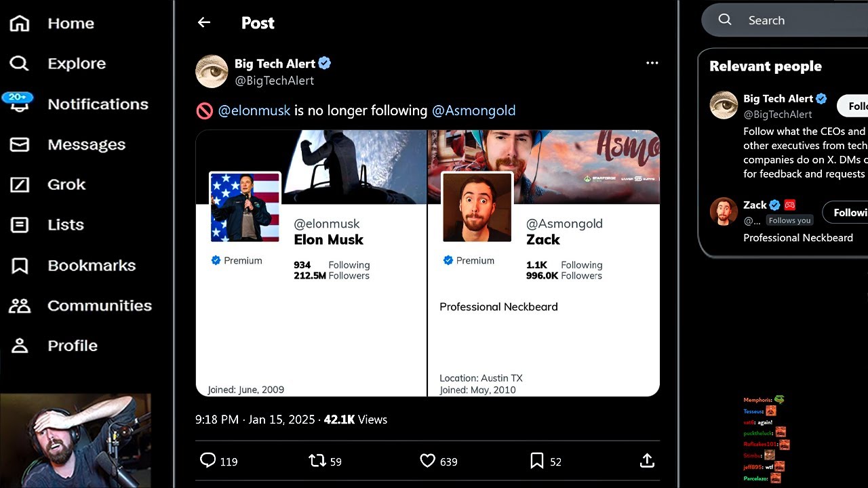
Task: Click the @Asmongold mention link
Action: pos(473,110)
